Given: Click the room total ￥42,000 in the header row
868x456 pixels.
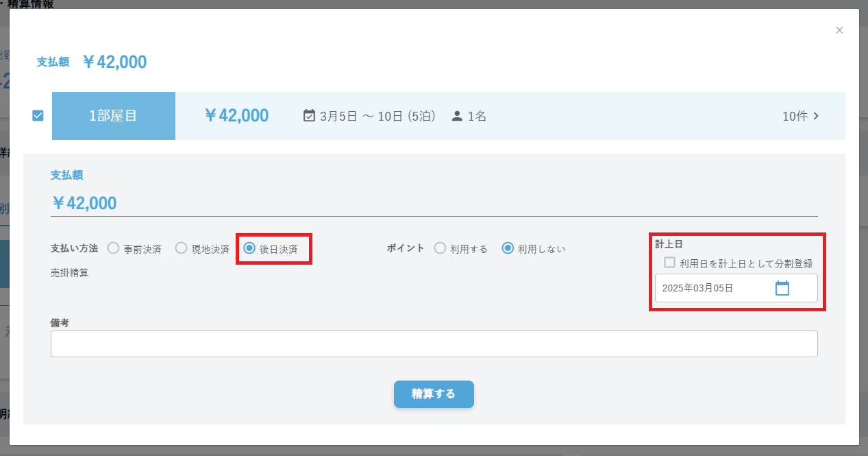Looking at the screenshot, I should point(236,116).
